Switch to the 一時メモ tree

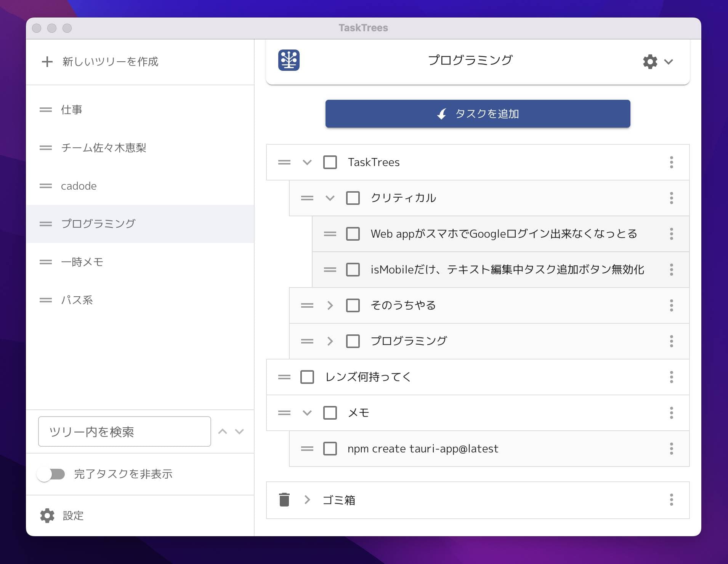(82, 262)
